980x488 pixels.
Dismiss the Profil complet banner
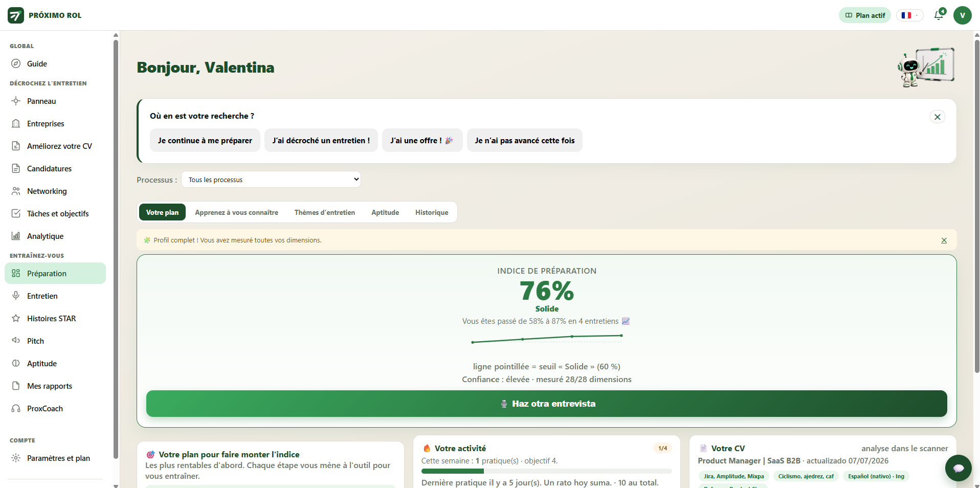click(x=944, y=240)
